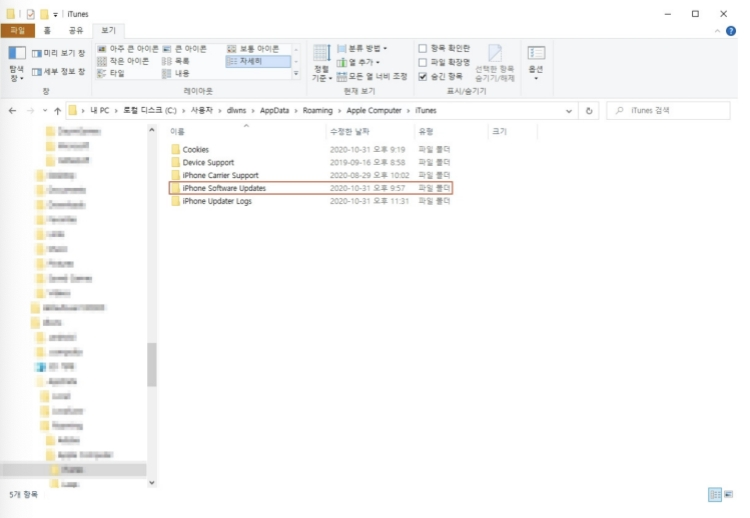Click the sort by (정렬 기준) icon
Image resolution: width=750 pixels, height=518 pixels.
pos(321,63)
